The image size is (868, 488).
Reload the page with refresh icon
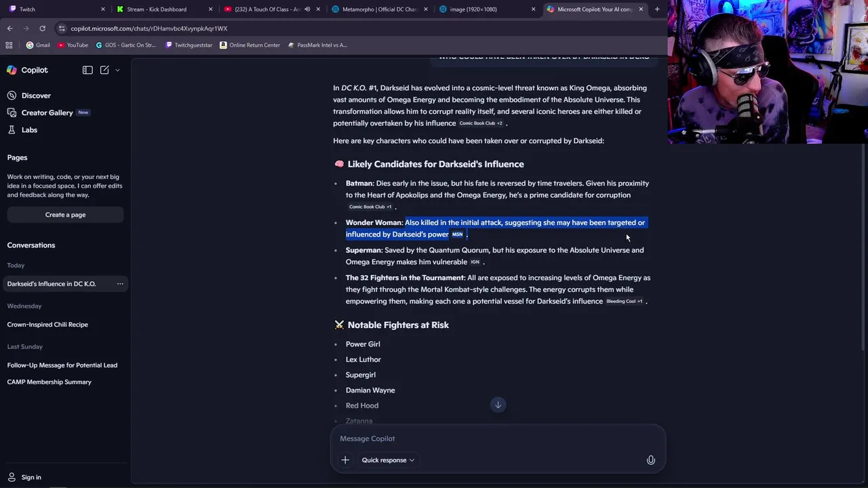tap(42, 28)
